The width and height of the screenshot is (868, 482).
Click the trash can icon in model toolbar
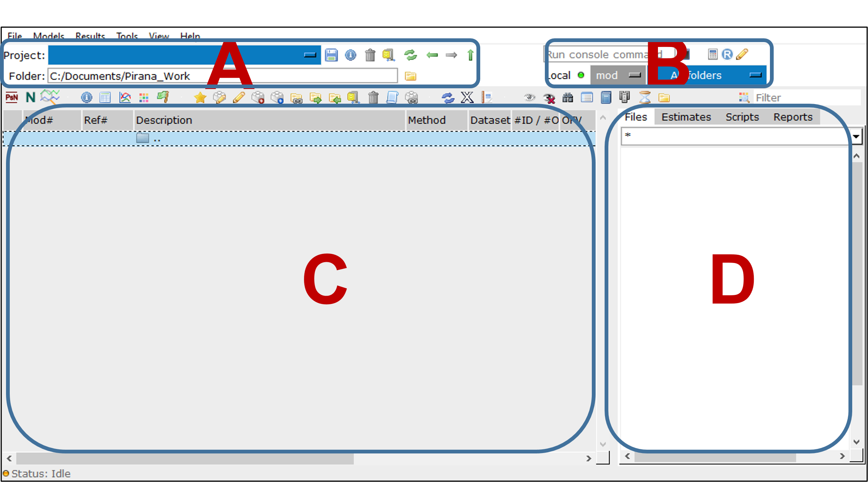373,98
